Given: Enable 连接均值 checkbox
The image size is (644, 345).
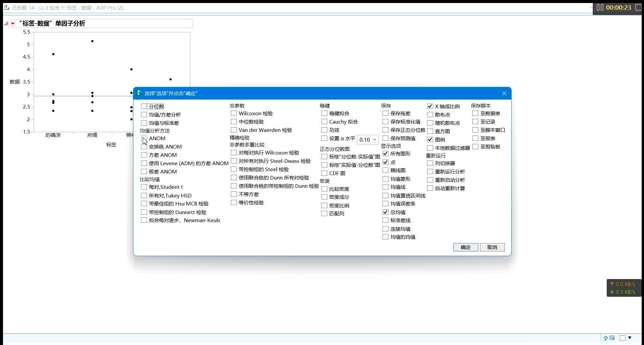Looking at the screenshot, I should (386, 229).
